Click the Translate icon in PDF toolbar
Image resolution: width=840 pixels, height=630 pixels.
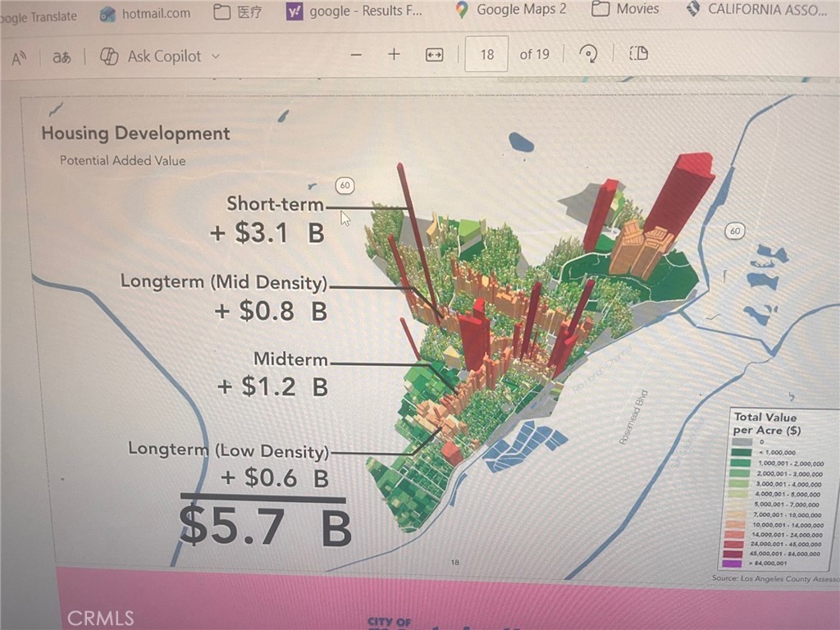(x=62, y=57)
